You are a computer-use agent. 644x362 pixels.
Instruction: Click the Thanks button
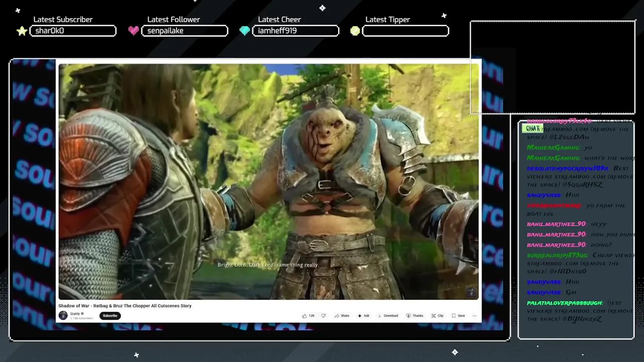pyautogui.click(x=415, y=316)
